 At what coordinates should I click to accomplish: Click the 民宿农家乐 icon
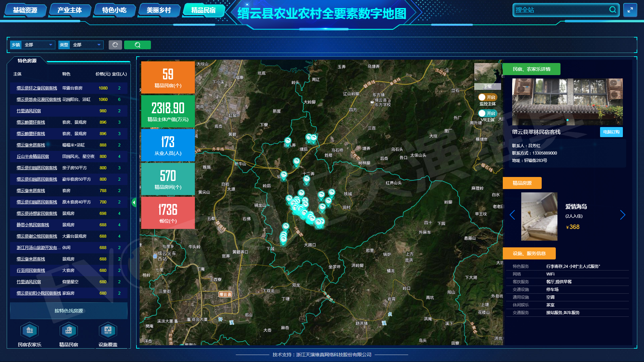click(x=30, y=331)
